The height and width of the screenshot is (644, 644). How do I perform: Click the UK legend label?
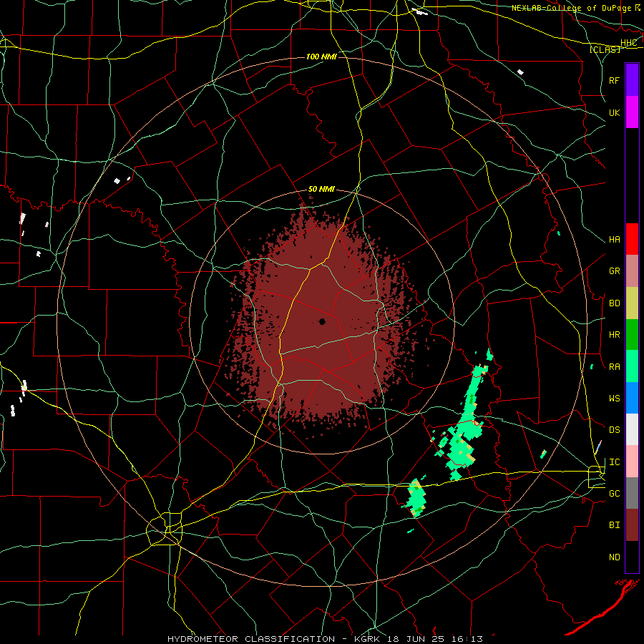(x=614, y=112)
